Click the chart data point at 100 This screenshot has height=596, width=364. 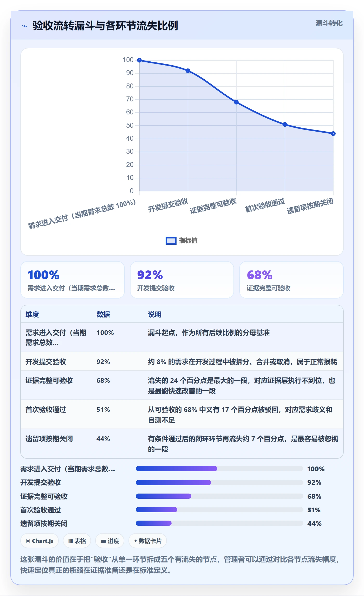[x=139, y=60]
